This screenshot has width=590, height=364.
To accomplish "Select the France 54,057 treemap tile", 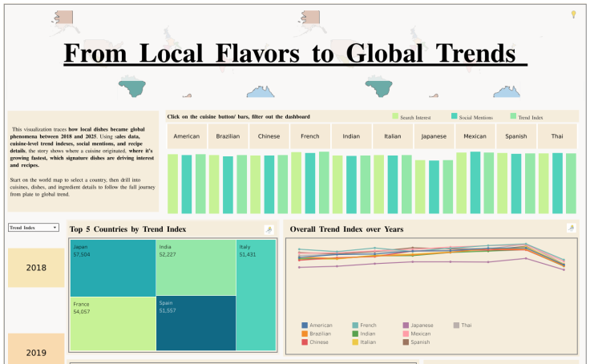I will click(x=113, y=324).
